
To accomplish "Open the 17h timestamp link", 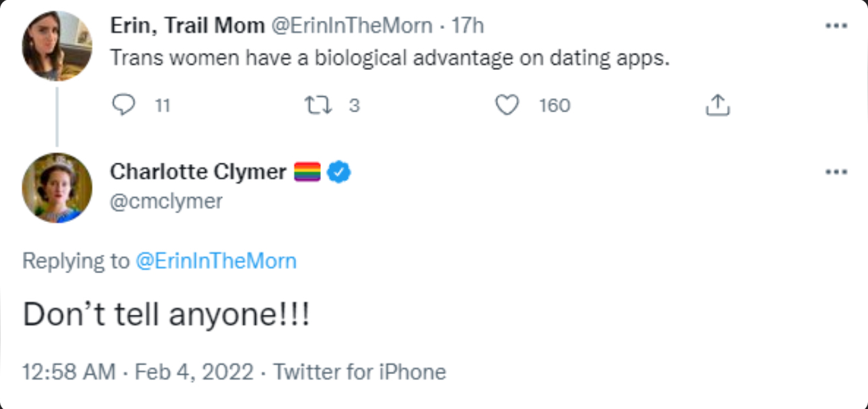I will pos(468,26).
